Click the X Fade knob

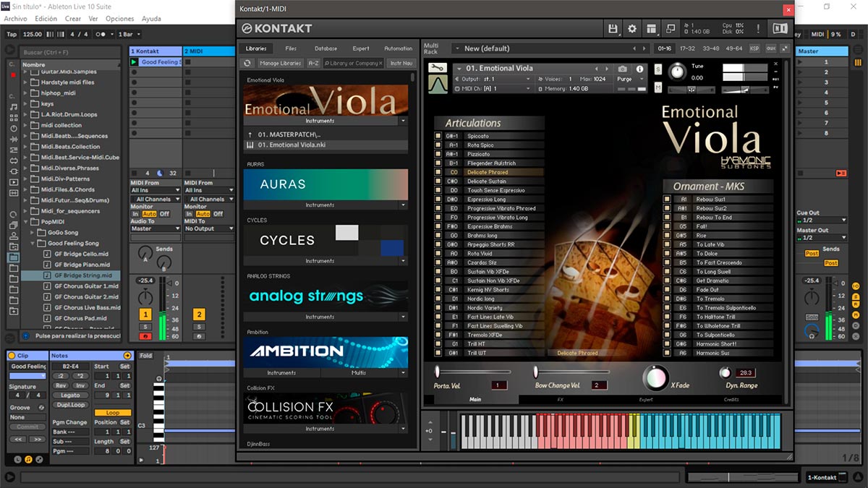[x=656, y=378]
